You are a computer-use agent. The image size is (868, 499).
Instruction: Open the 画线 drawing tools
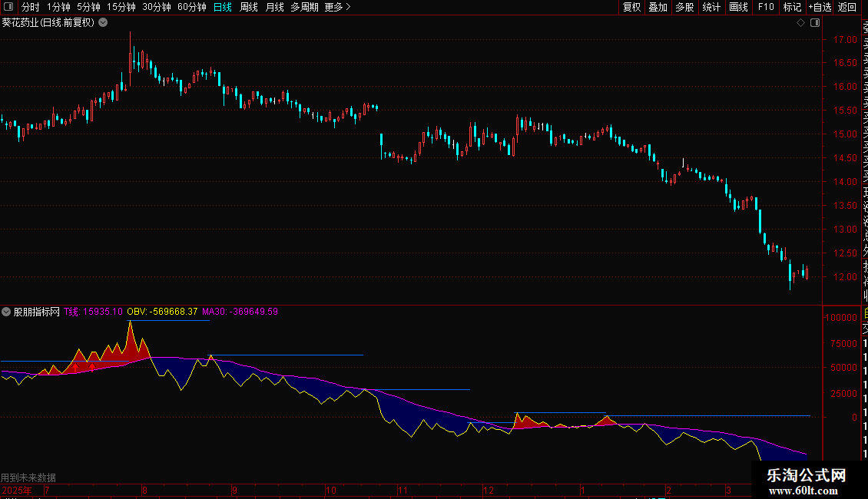pos(738,7)
